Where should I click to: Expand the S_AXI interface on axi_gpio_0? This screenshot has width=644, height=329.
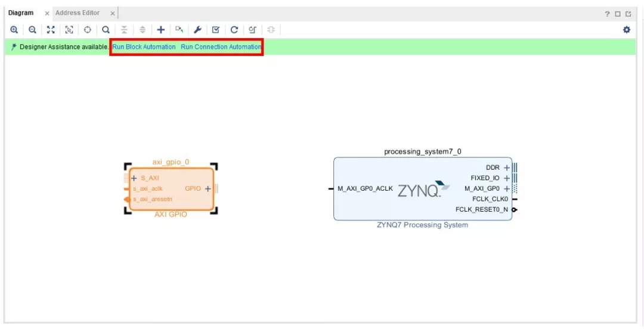134,178
